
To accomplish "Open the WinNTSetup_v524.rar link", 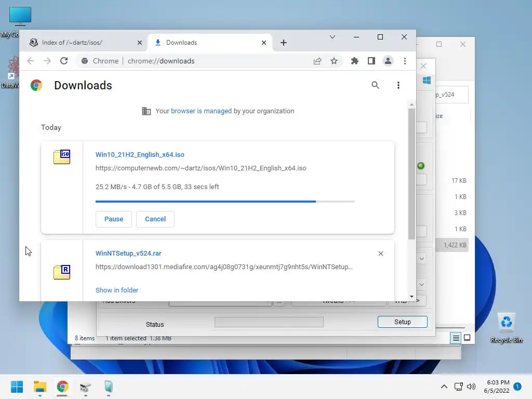I will (128, 254).
